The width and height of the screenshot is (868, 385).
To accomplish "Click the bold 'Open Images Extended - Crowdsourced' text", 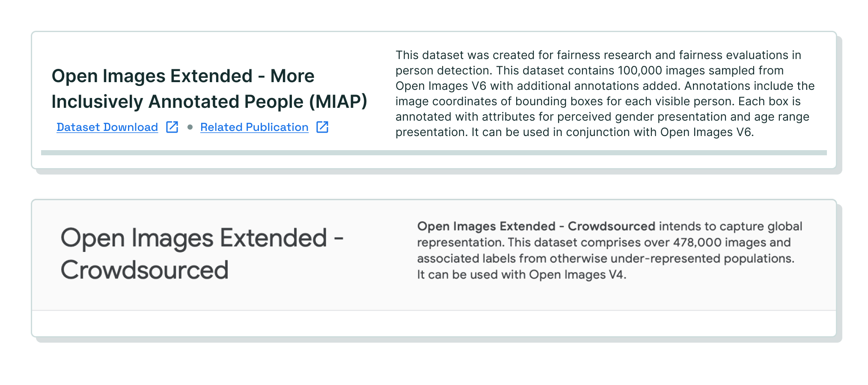I will [x=536, y=226].
